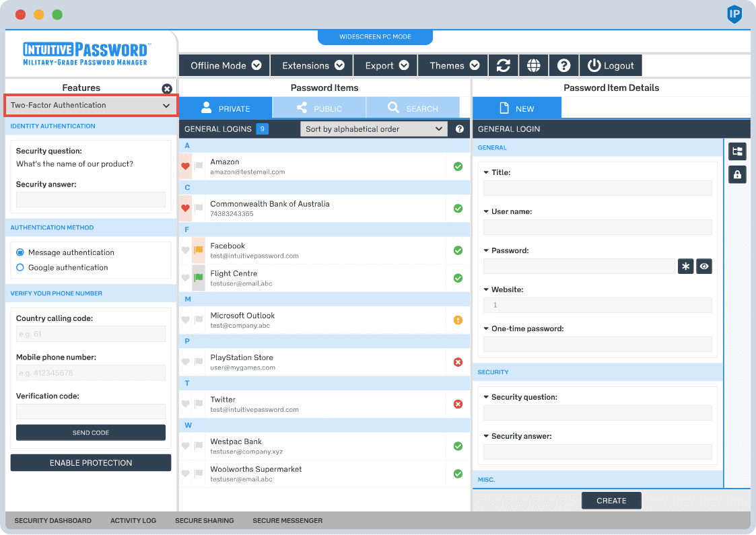The image size is (756, 535).
Task: Click the password generator asterisk icon
Action: (685, 266)
